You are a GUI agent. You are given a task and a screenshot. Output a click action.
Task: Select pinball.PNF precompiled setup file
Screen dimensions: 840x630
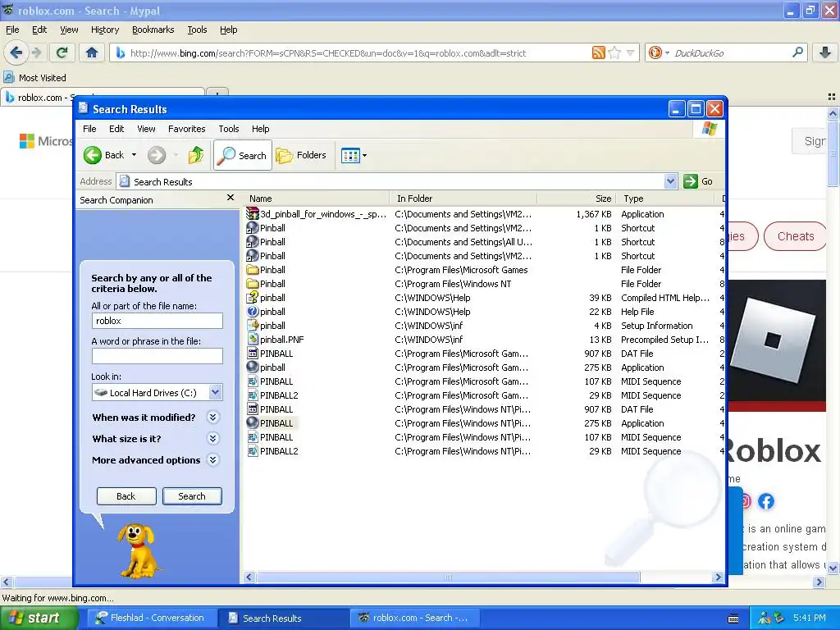281,340
